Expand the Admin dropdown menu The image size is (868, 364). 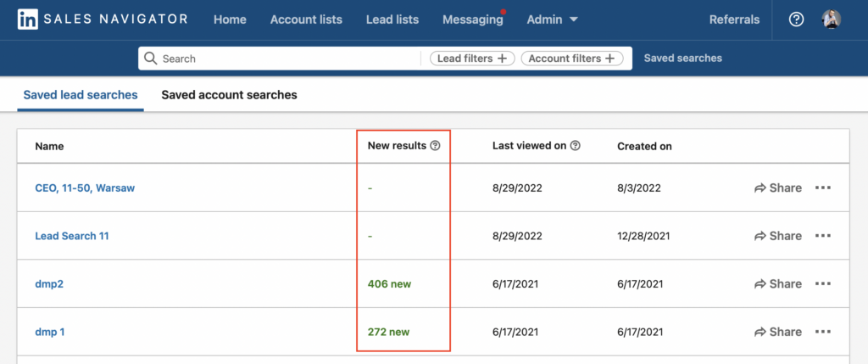[552, 20]
